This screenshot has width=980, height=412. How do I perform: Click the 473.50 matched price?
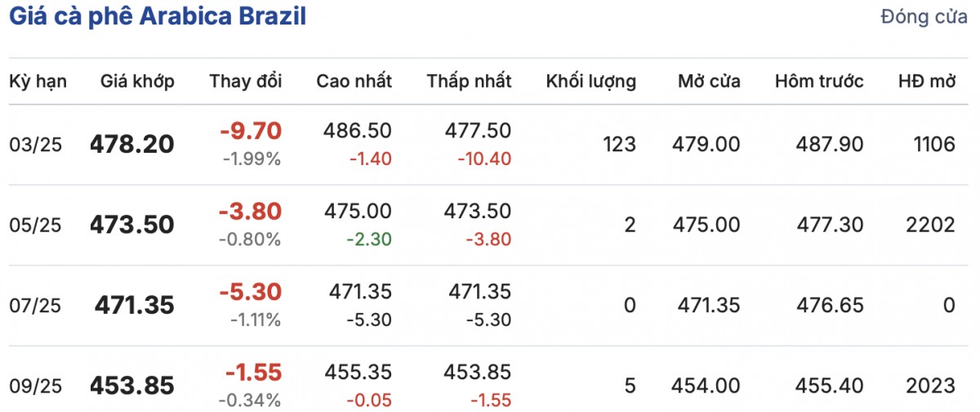click(133, 225)
